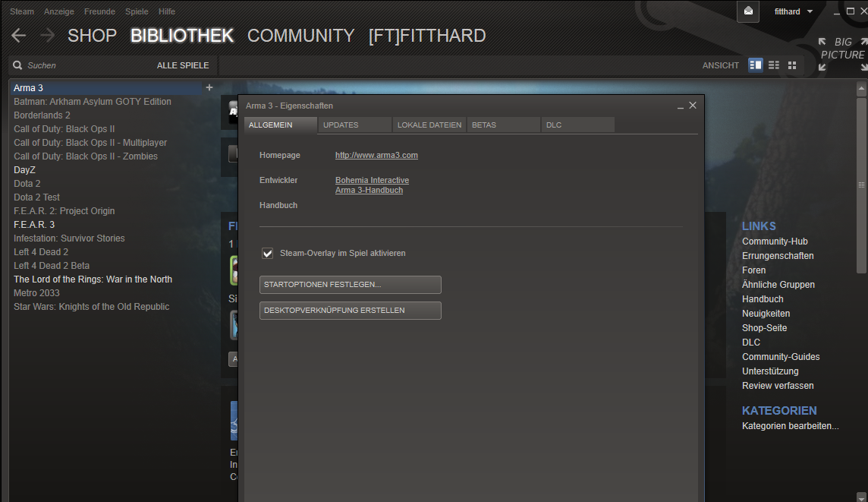Switch to grid view icon
The image size is (868, 502).
pos(792,65)
